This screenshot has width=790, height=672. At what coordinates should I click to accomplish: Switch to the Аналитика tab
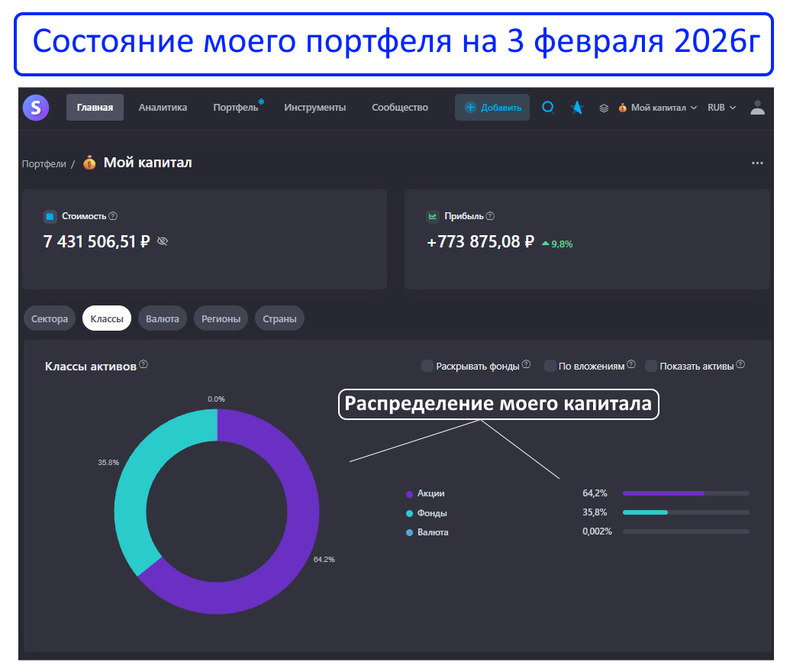pyautogui.click(x=163, y=108)
